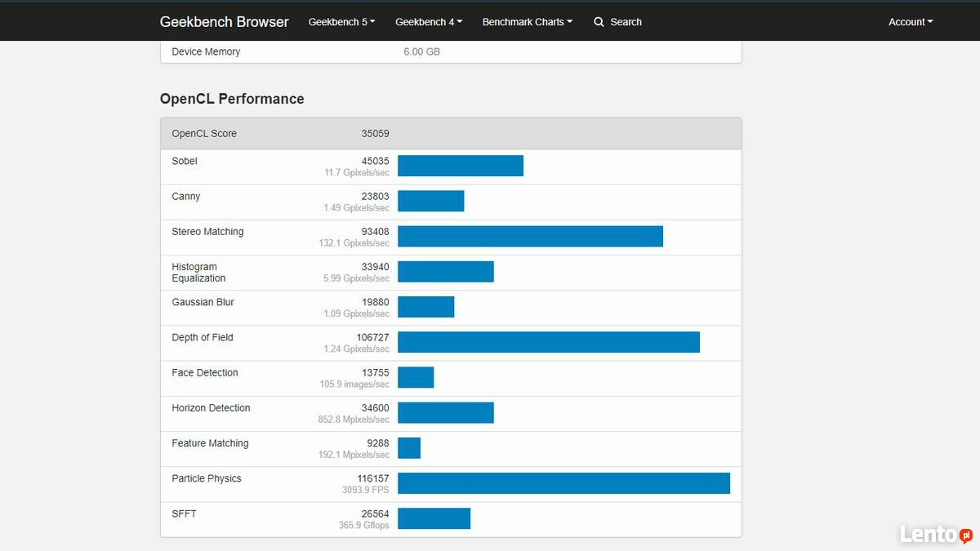Select the Face Detection row label
The width and height of the screenshot is (980, 551).
pyautogui.click(x=205, y=373)
